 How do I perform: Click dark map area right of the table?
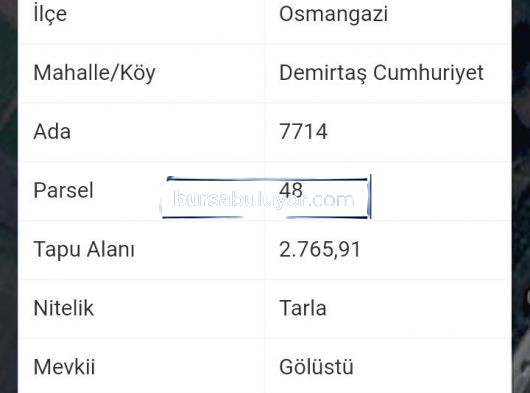coord(521,196)
